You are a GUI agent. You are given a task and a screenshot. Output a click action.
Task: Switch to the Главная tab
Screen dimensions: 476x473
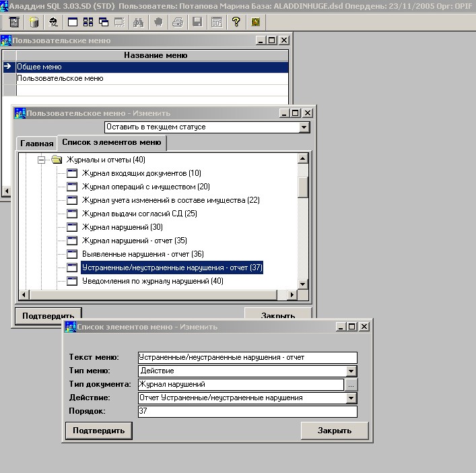coord(37,144)
